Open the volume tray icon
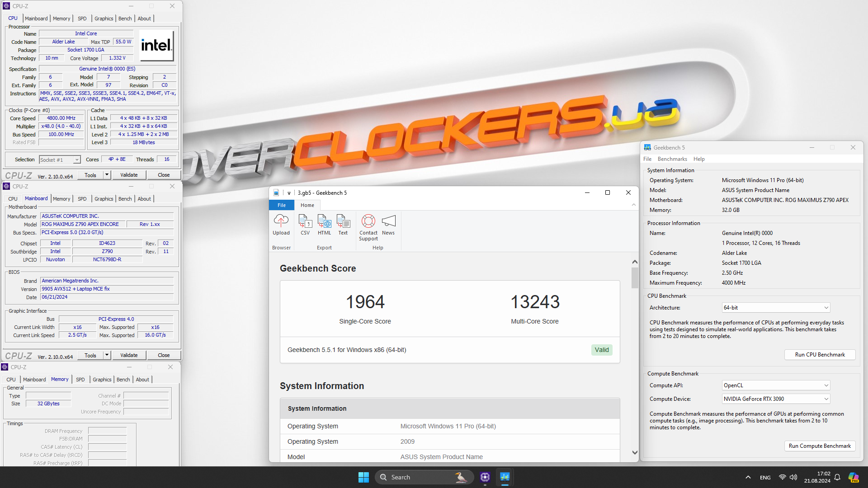The width and height of the screenshot is (868, 488). click(793, 477)
